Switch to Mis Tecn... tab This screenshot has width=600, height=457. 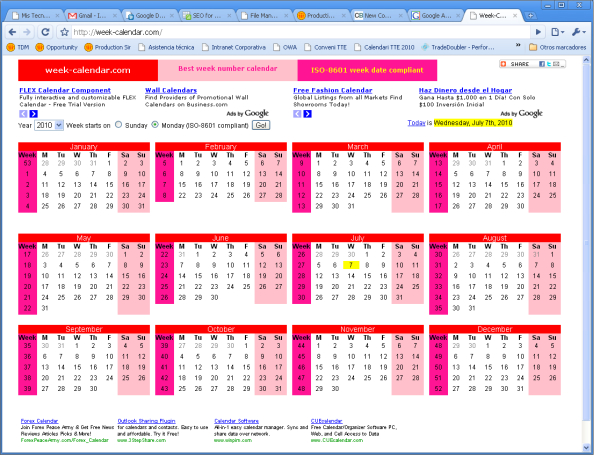tap(35, 16)
